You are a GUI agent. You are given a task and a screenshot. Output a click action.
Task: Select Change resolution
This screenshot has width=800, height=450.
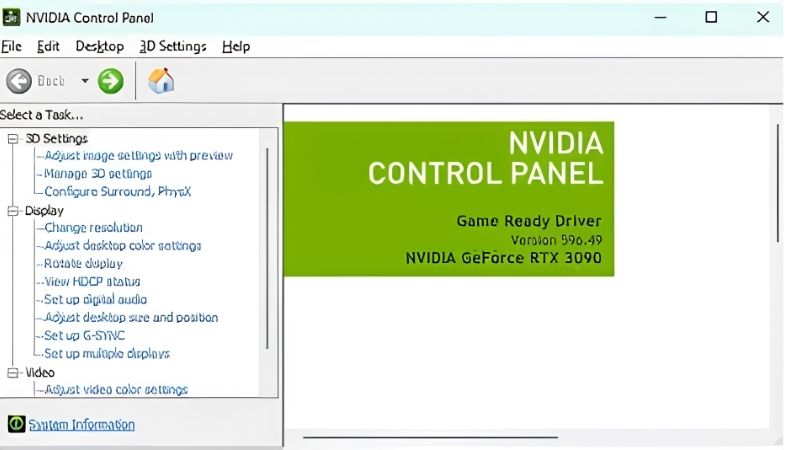pyautogui.click(x=93, y=228)
